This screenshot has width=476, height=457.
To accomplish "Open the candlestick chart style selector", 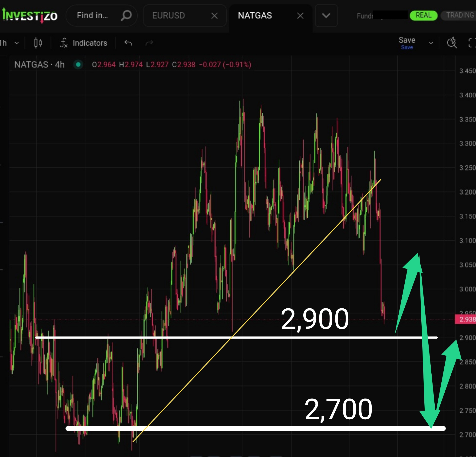I will click(x=38, y=43).
